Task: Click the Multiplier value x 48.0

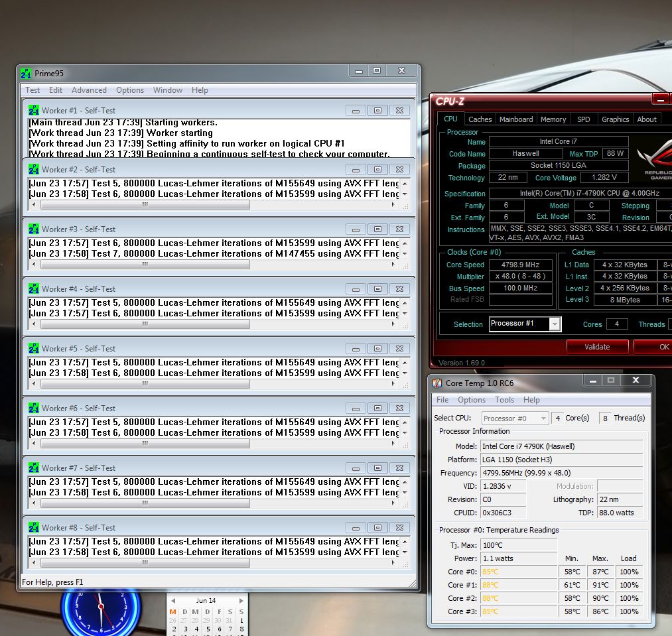Action: 520,277
